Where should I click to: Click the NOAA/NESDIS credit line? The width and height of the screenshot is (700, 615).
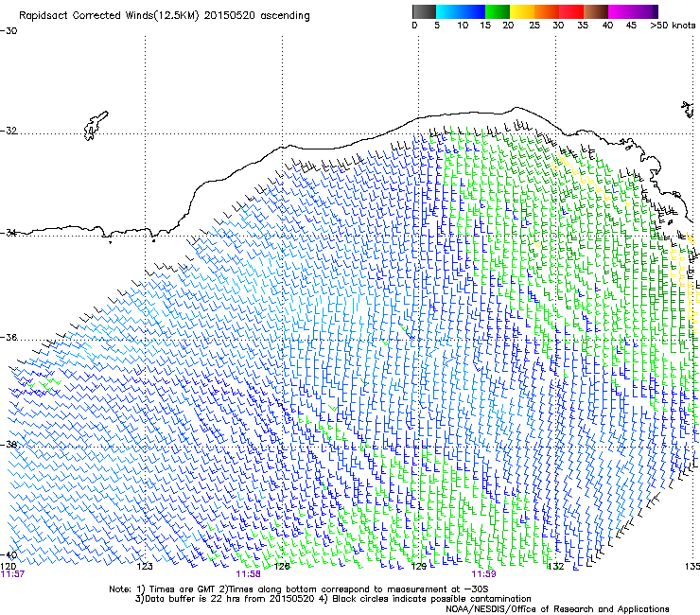coord(557,609)
